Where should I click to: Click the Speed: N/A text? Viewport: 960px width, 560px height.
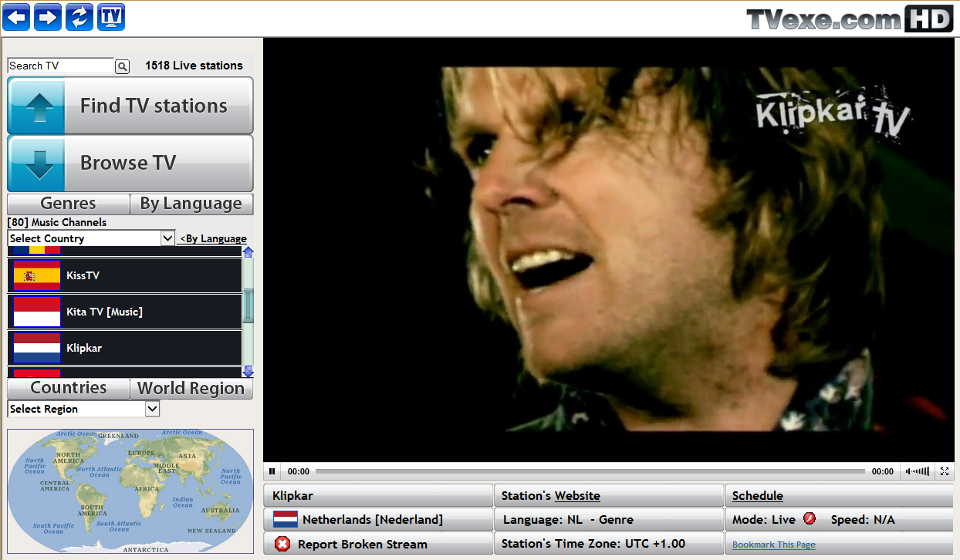pyautogui.click(x=863, y=520)
